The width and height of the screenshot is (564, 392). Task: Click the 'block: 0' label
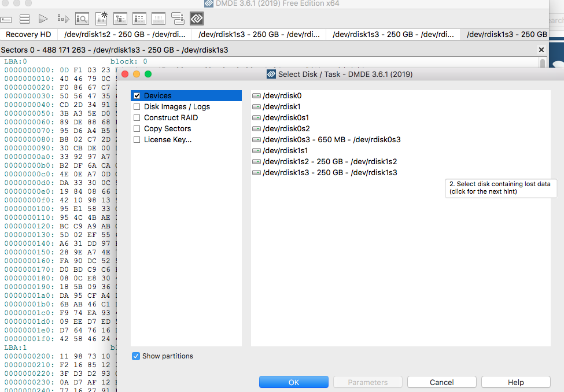[x=129, y=61]
